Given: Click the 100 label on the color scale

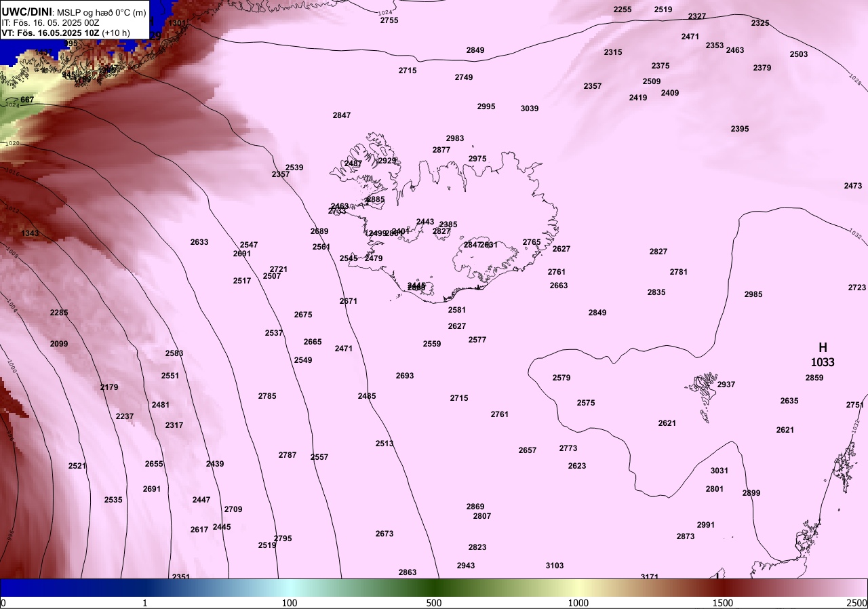Looking at the screenshot, I should pos(290,603).
